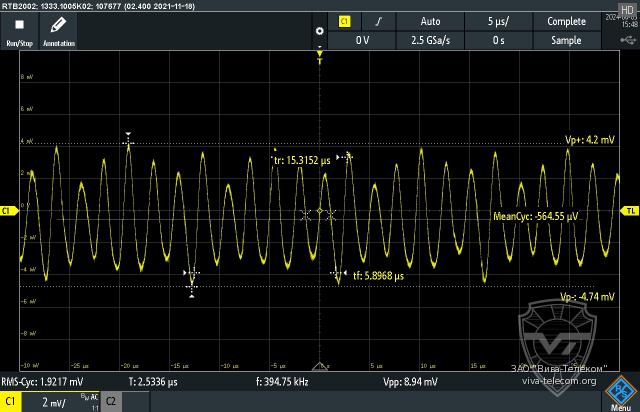Image resolution: width=640 pixels, height=412 pixels.
Task: Click the TL trigger level marker
Action: (630, 211)
